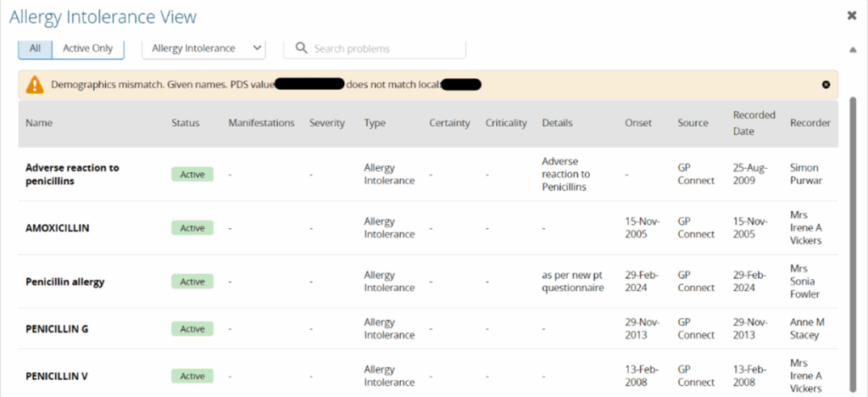Viewport: 868px width, 397px height.
Task: Select the All filter toggle
Action: pos(36,48)
